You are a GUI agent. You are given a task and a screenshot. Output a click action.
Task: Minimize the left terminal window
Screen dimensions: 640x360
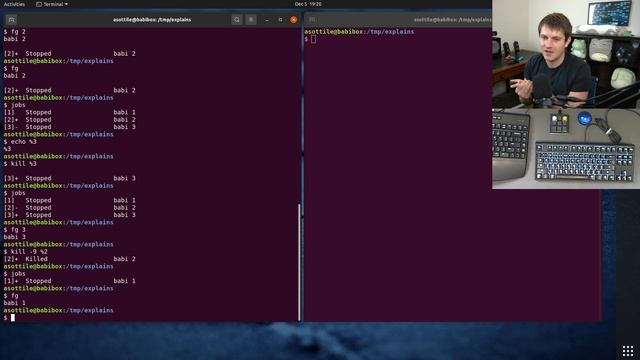[267, 20]
